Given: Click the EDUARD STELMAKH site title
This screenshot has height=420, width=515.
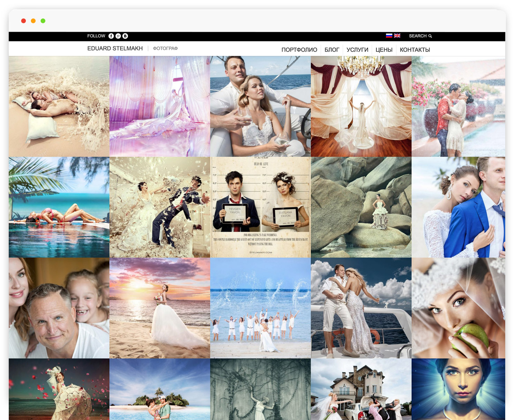Looking at the screenshot, I should (x=115, y=48).
